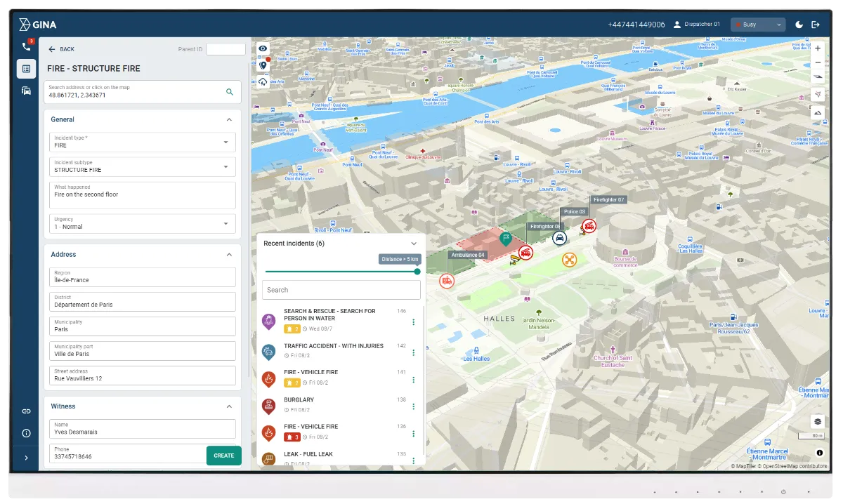Open the map layers picker icon
Screen dimensions: 843x504
[817, 420]
